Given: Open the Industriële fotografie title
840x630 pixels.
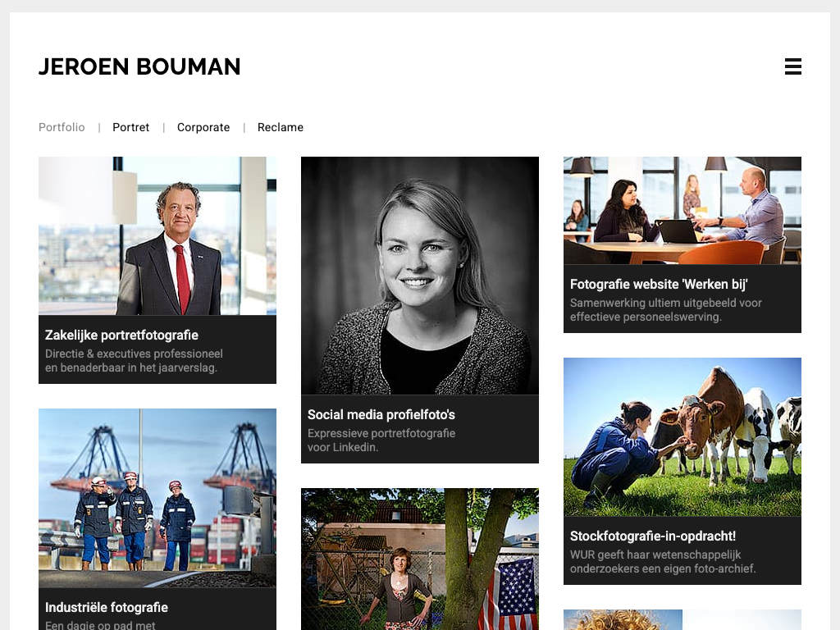Looking at the screenshot, I should [x=107, y=607].
